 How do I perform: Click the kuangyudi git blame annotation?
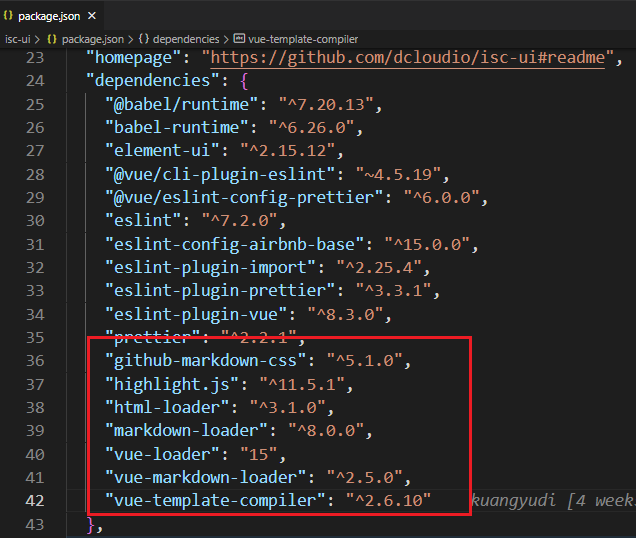click(x=552, y=499)
